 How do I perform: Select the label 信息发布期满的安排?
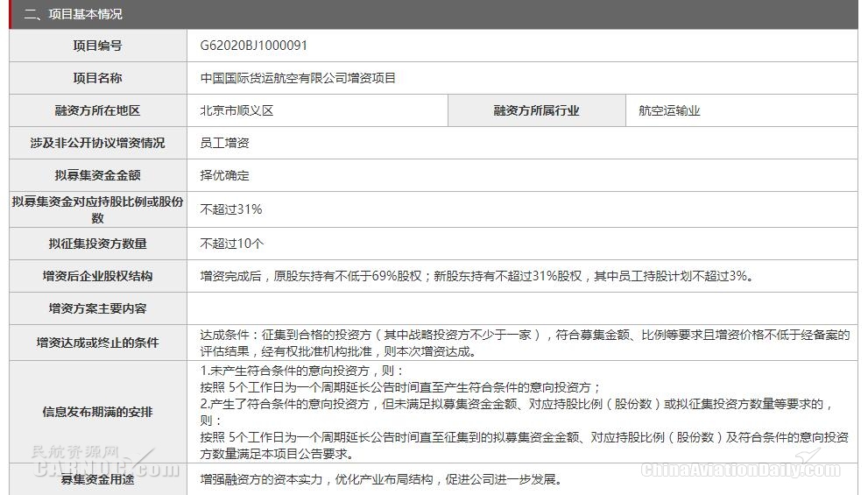(x=97, y=412)
